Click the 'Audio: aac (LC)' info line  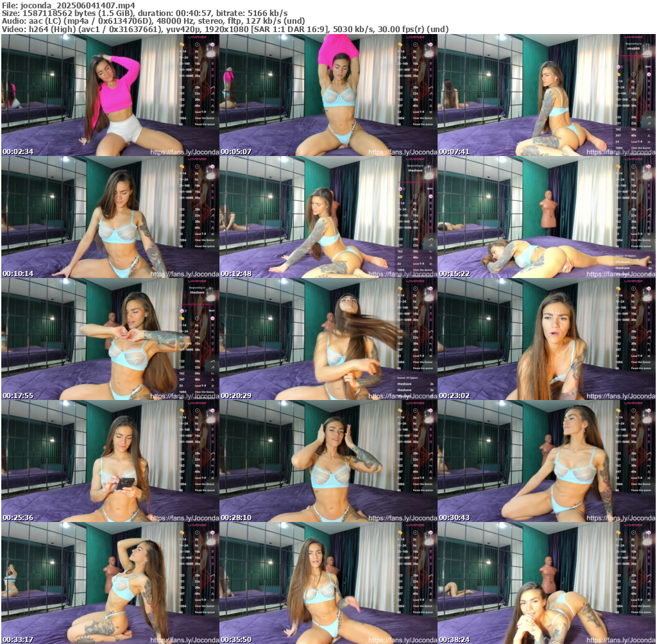[153, 21]
